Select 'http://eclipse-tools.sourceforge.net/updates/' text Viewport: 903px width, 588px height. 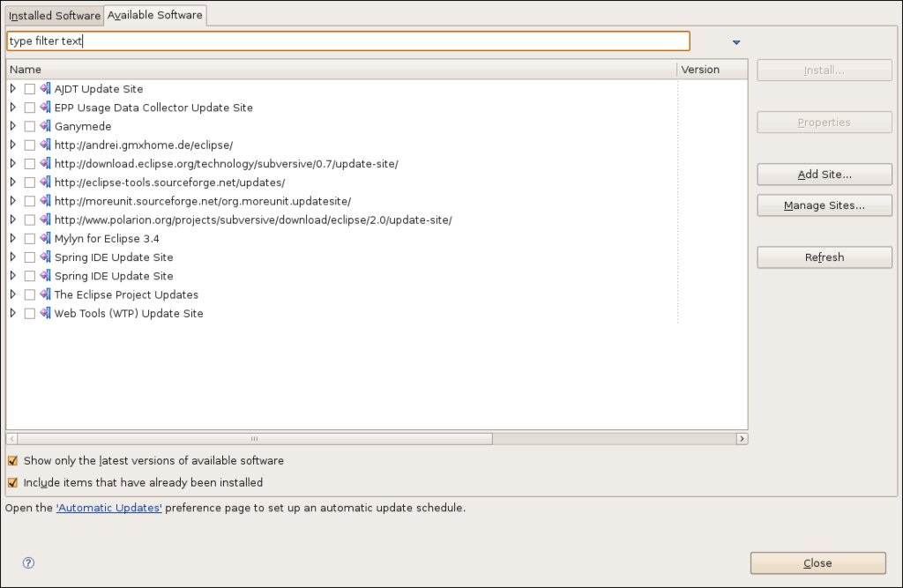(169, 182)
